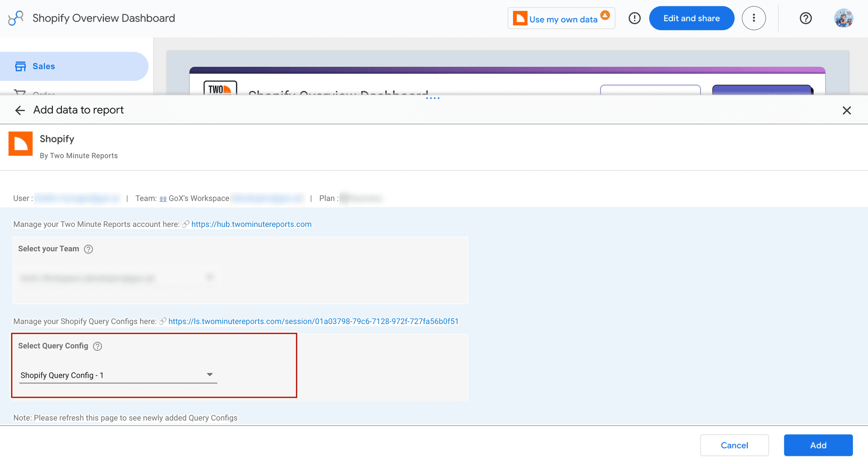This screenshot has height=464, width=868.
Task: Click the GoX's Workspace team label
Action: 199,198
